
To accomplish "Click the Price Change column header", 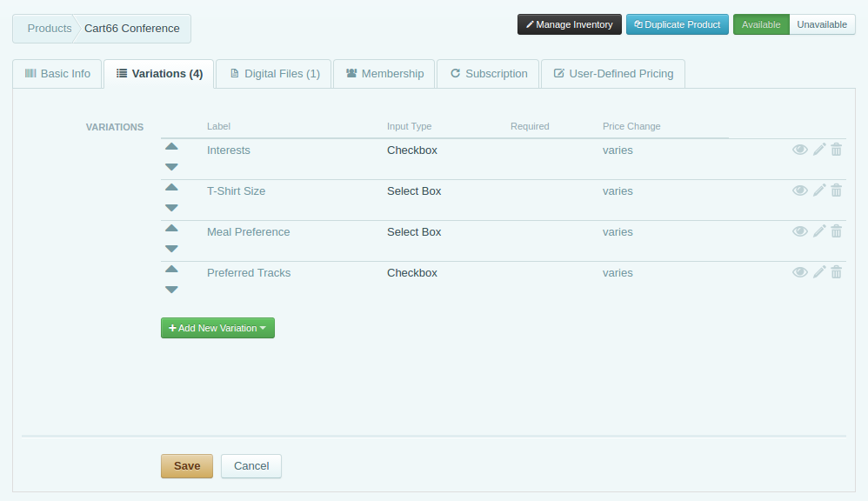I will [x=631, y=126].
